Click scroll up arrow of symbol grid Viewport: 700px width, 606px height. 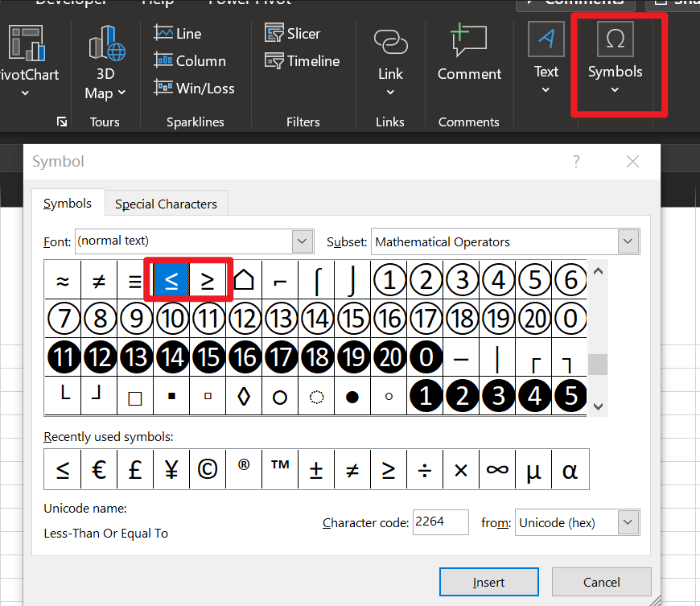point(598,271)
